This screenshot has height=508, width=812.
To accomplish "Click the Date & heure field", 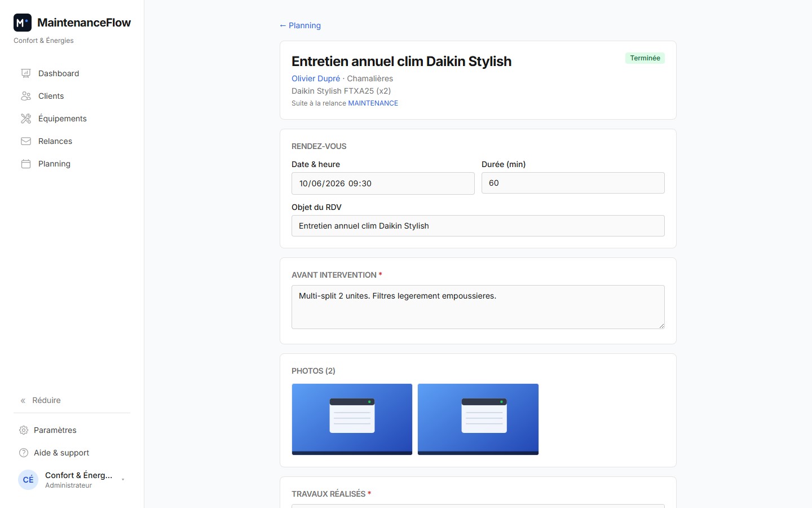I will pyautogui.click(x=383, y=183).
